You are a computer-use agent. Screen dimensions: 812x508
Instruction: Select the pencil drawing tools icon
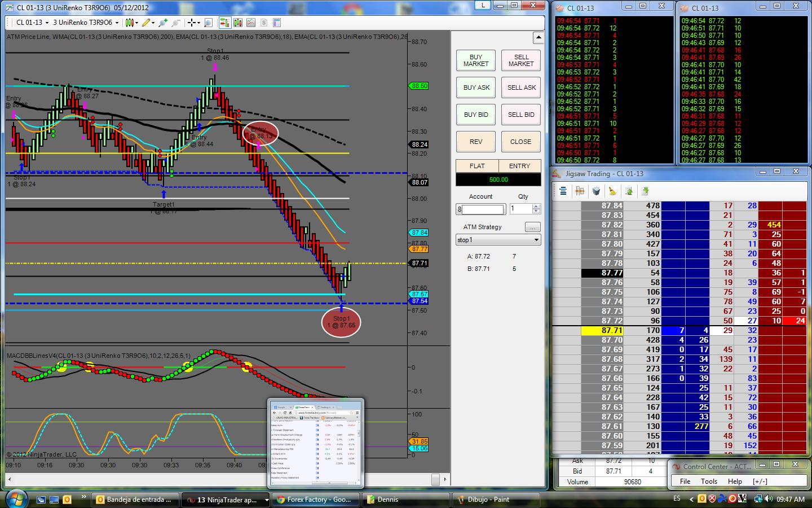(146, 23)
